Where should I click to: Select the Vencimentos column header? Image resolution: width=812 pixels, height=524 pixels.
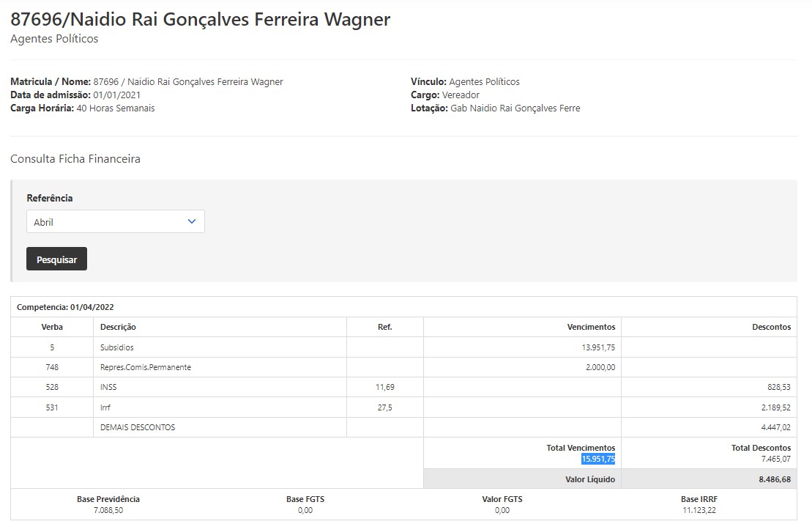point(591,327)
